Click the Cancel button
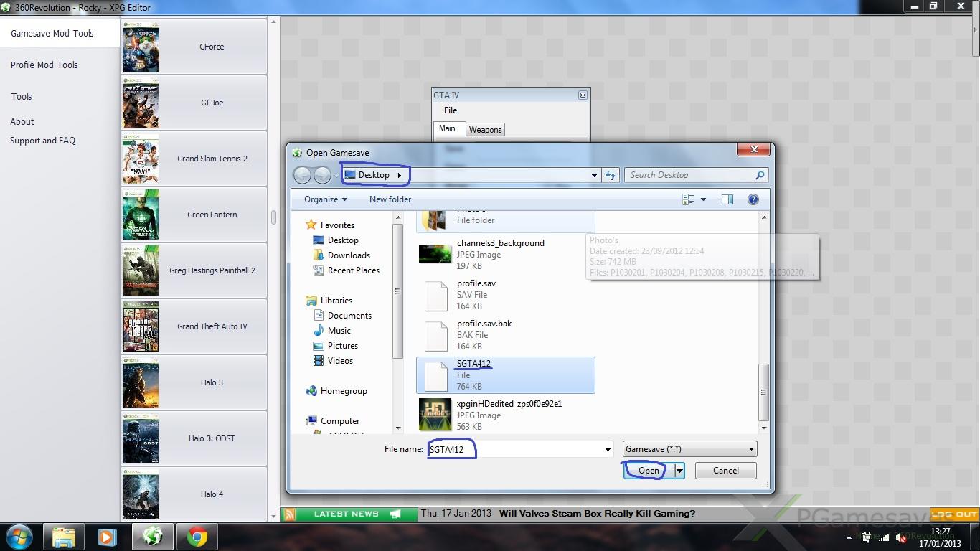 725,471
